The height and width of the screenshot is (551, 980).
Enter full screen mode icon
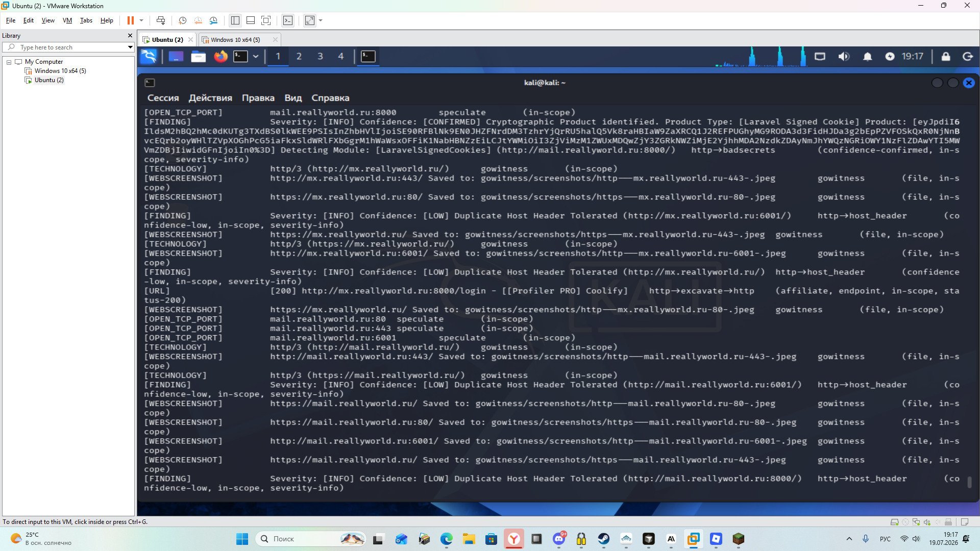pyautogui.click(x=266, y=20)
